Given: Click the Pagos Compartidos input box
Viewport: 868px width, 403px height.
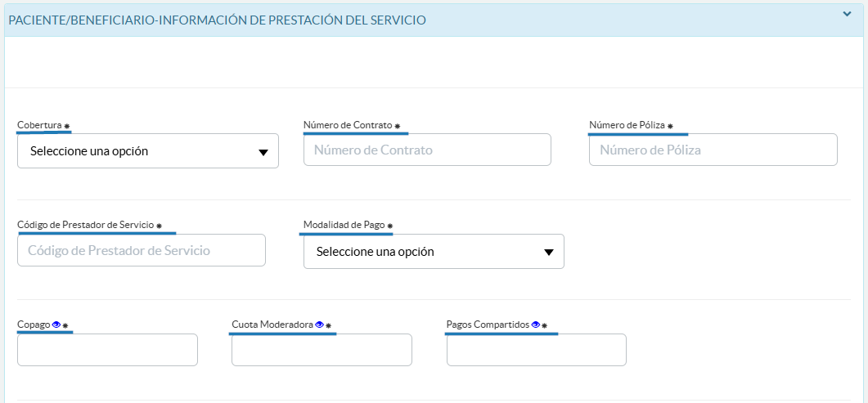Looking at the screenshot, I should point(536,350).
